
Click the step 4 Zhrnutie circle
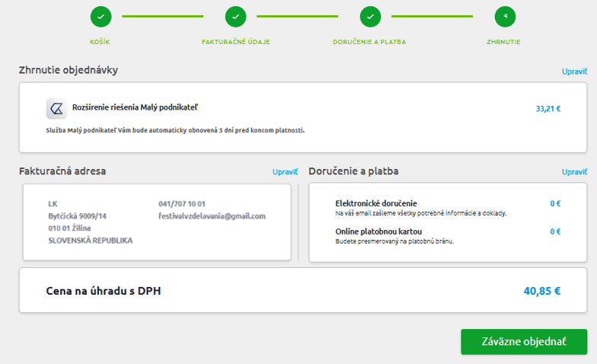tap(504, 16)
